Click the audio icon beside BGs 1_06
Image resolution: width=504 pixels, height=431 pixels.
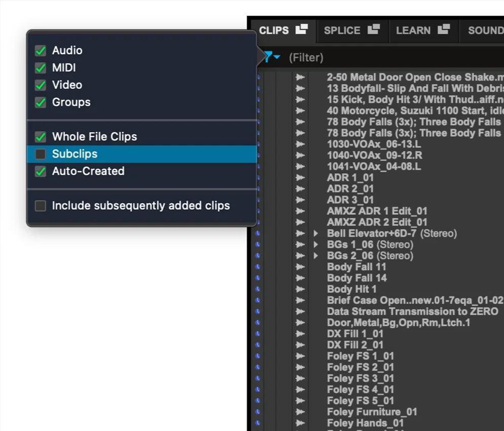(300, 245)
